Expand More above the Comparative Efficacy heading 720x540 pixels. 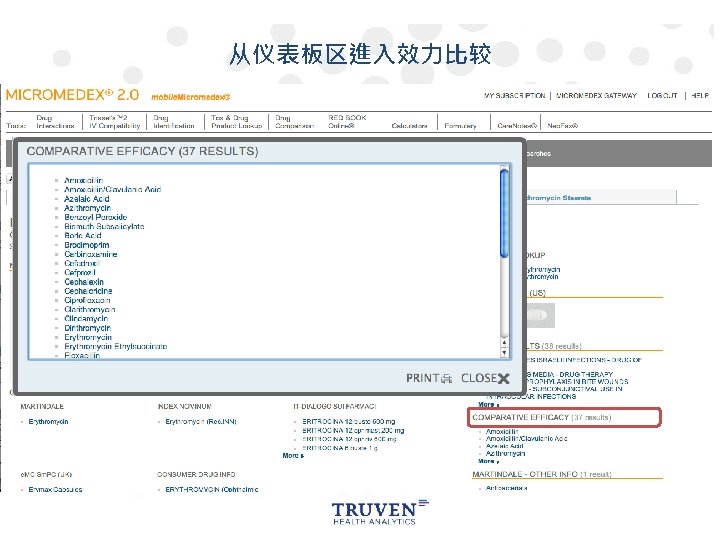tap(489, 405)
